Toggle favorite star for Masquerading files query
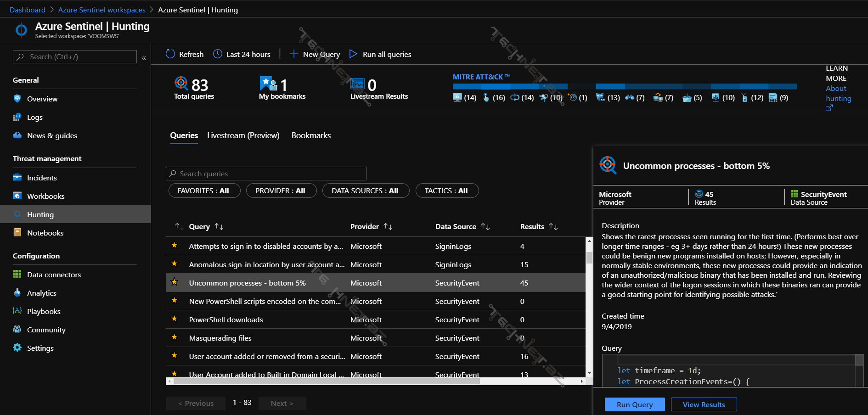The image size is (868, 415). click(x=175, y=337)
